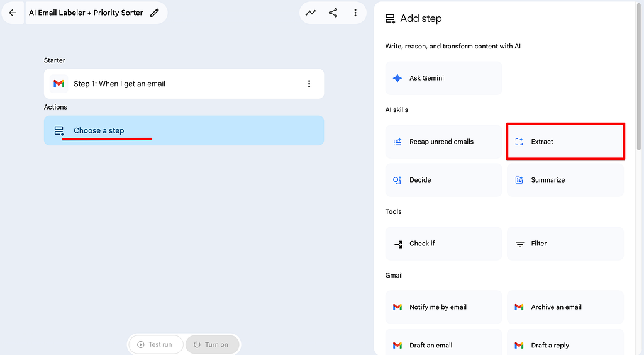Click the Choose a step icon
The height and width of the screenshot is (355, 644).
(59, 131)
